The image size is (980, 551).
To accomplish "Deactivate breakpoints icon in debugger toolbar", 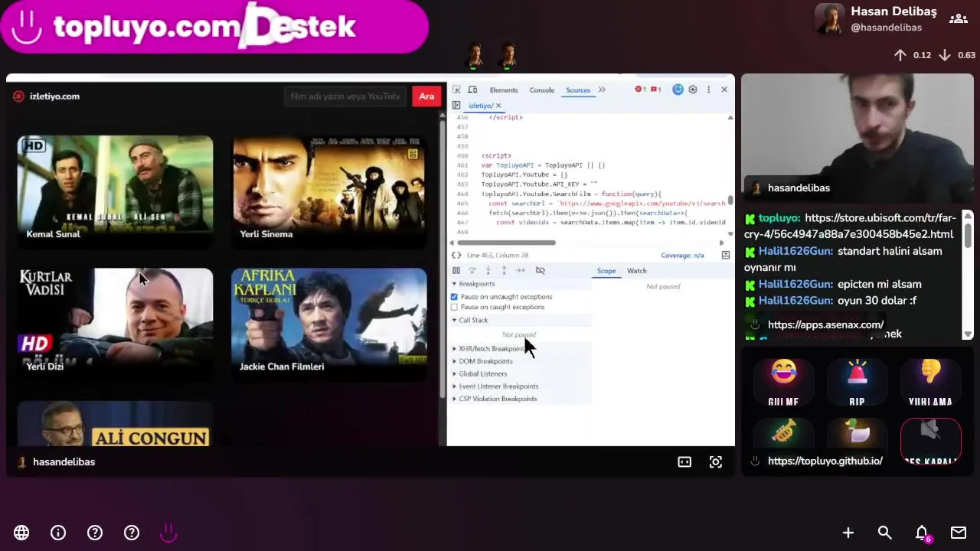I will click(x=540, y=271).
